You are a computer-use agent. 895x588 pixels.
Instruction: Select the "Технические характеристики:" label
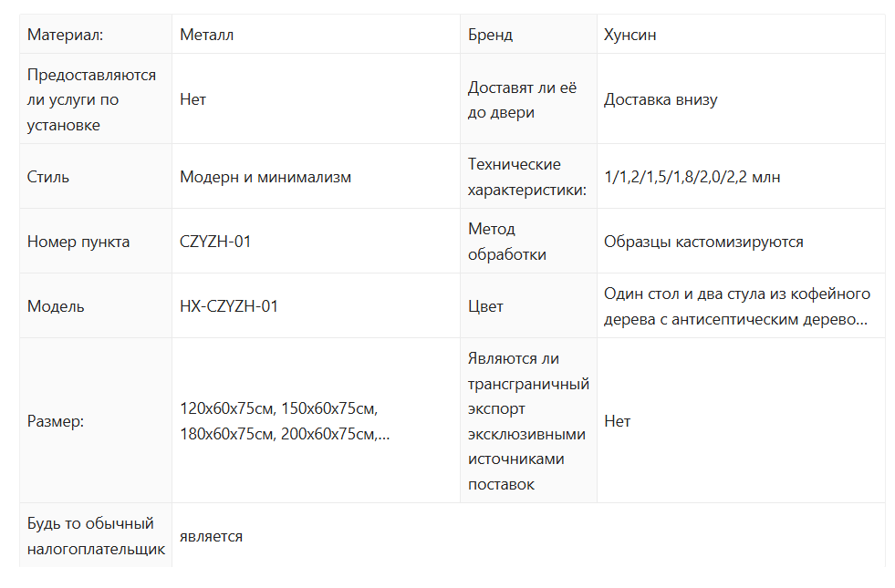click(x=526, y=177)
